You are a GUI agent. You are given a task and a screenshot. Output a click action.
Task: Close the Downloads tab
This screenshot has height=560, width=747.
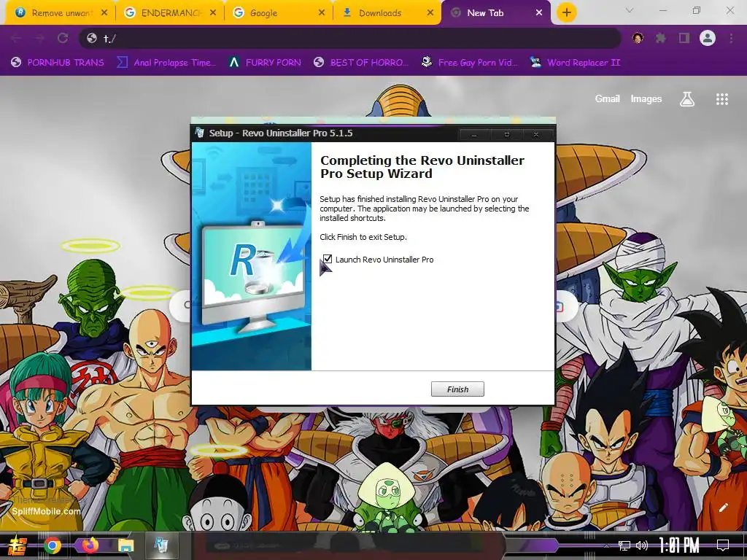pyautogui.click(x=430, y=13)
